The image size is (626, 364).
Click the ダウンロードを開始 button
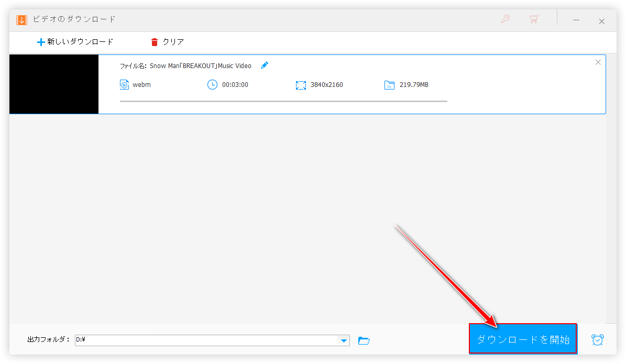tap(523, 339)
